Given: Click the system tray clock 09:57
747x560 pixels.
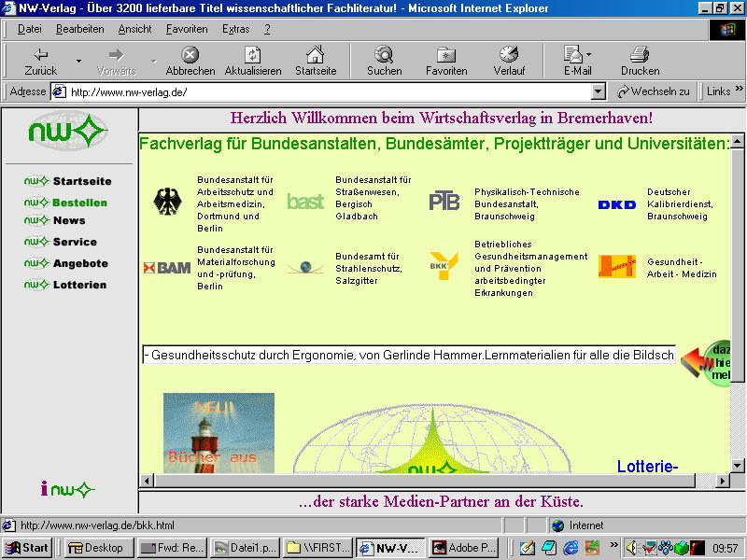Looking at the screenshot, I should (x=726, y=549).
